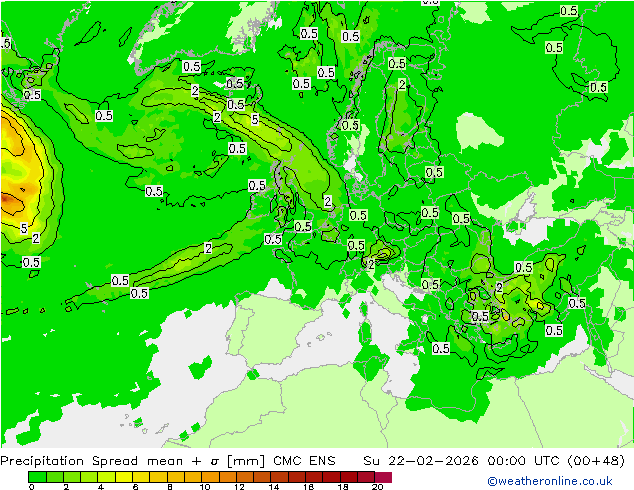Select the '4' tick label under colorbar
The image size is (634, 490).
point(101,486)
